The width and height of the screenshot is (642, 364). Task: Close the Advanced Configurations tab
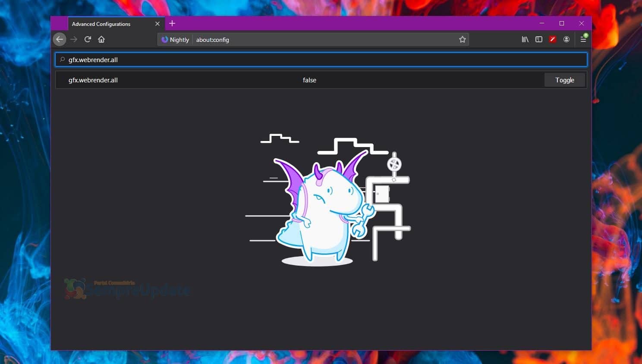[157, 24]
